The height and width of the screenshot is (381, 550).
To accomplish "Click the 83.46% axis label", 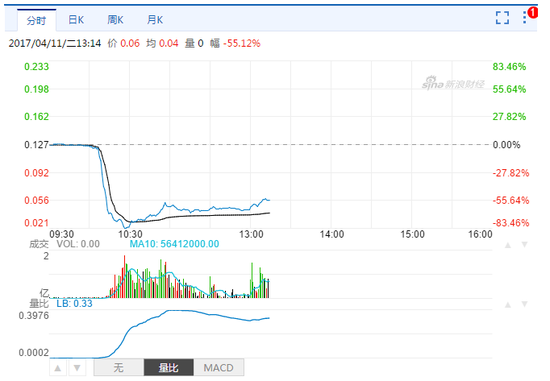I will point(509,67).
